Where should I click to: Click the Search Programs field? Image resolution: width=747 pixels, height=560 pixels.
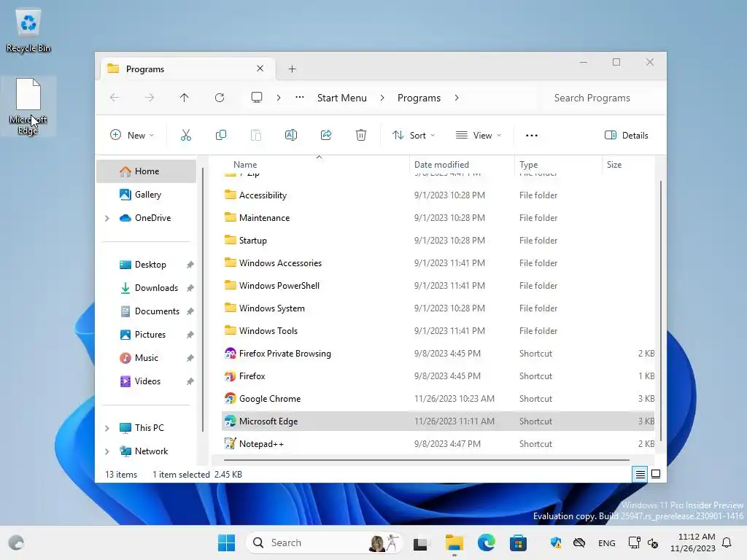point(602,98)
